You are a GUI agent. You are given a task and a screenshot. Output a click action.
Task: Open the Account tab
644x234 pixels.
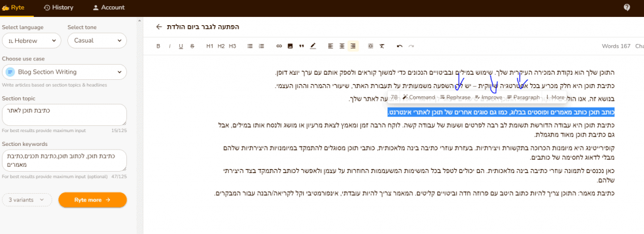108,8
